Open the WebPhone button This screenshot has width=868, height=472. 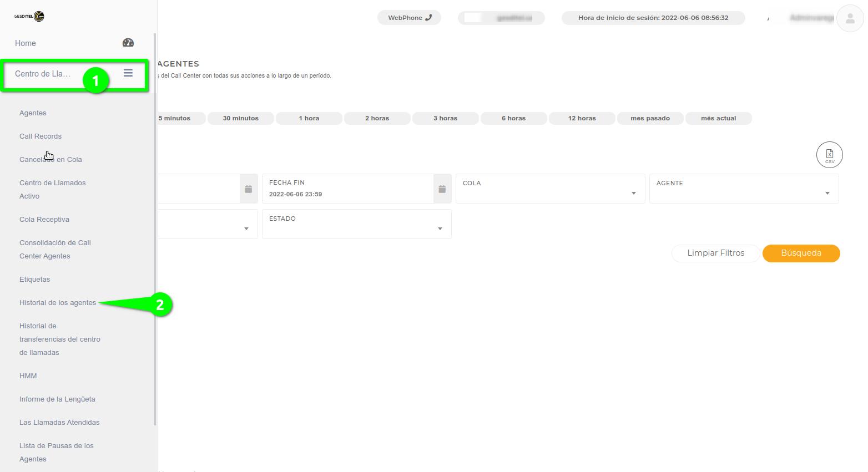(409, 18)
